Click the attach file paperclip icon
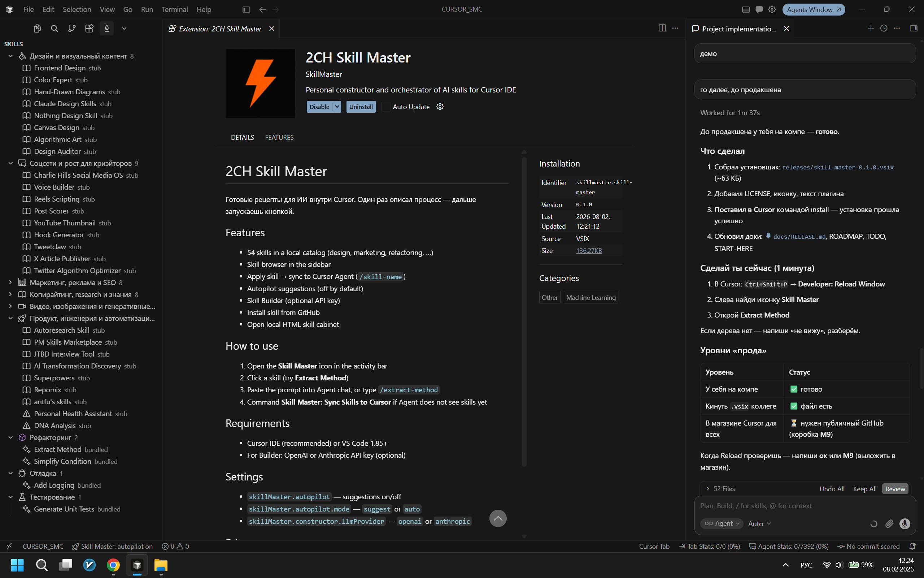The width and height of the screenshot is (924, 578). tap(889, 524)
